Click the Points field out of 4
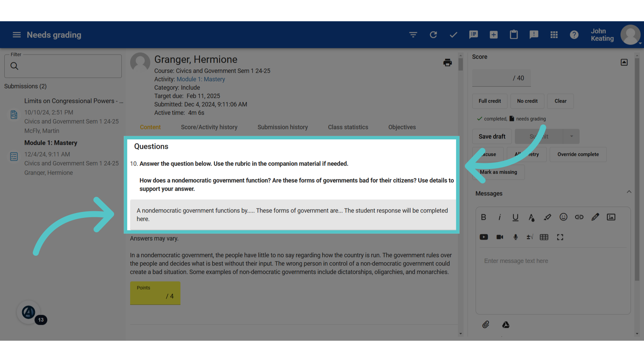The width and height of the screenshot is (644, 362). 155,293
